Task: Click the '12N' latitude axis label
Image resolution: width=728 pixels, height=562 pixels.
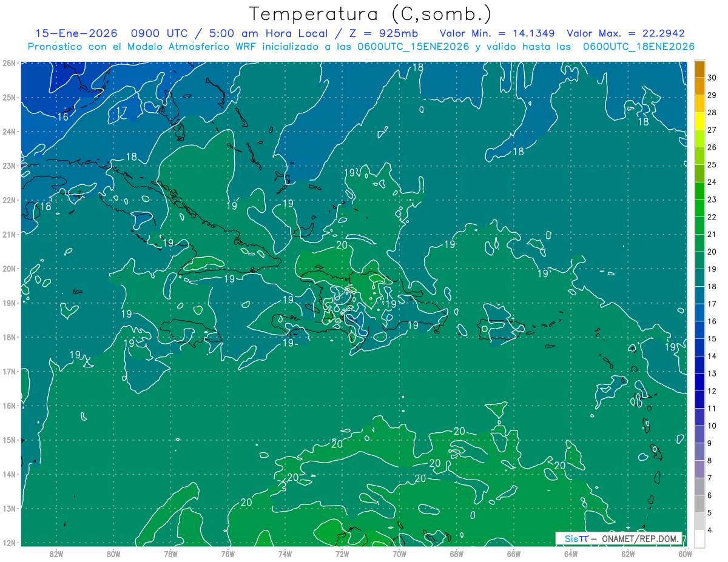Action: click(8, 543)
